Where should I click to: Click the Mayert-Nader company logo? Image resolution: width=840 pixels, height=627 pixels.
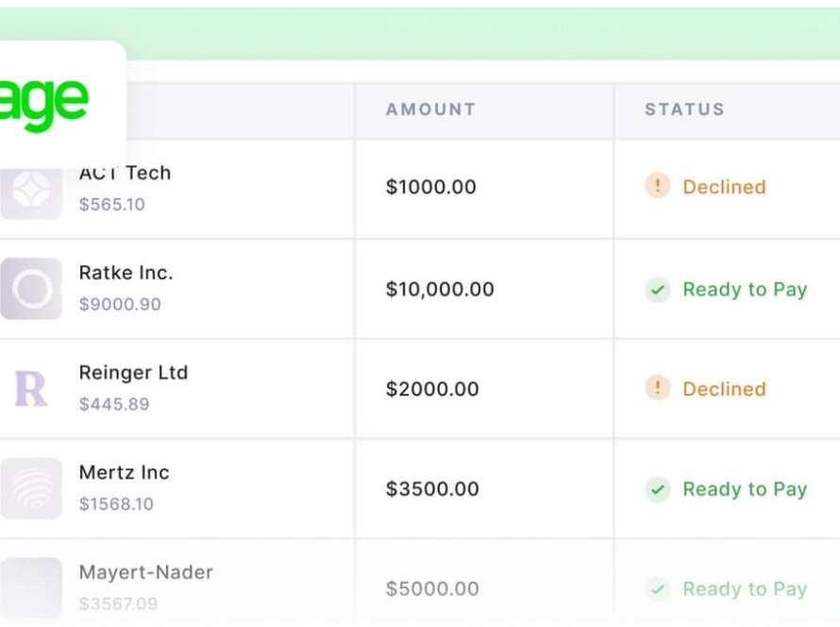click(31, 585)
